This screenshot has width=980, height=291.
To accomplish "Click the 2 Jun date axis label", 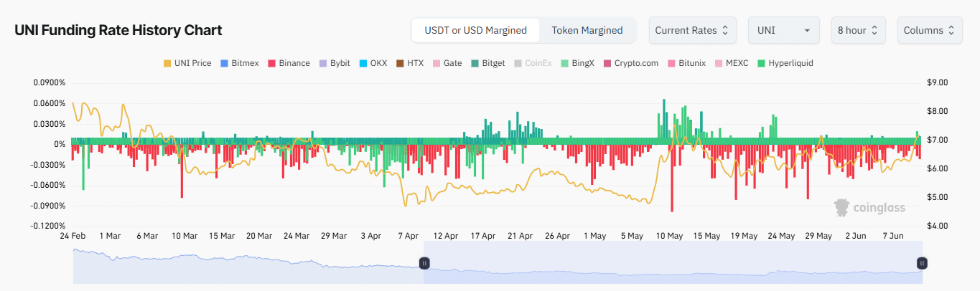I will [x=856, y=235].
